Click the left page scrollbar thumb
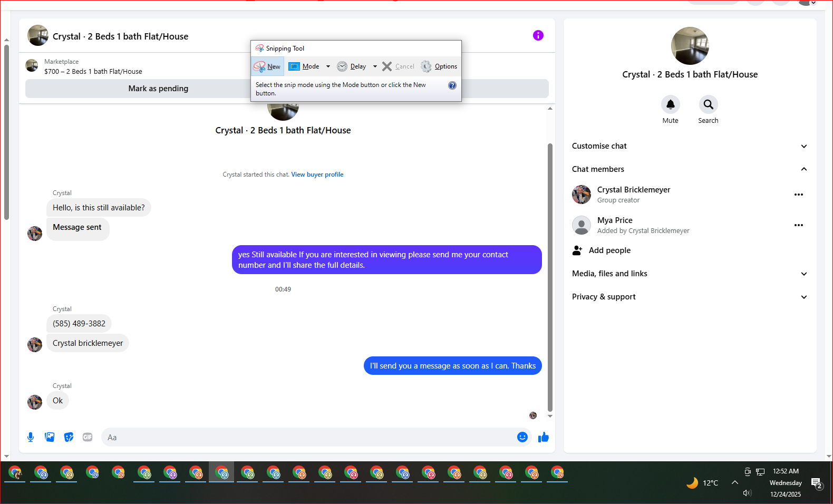Image resolution: width=833 pixels, height=504 pixels. pyautogui.click(x=6, y=132)
